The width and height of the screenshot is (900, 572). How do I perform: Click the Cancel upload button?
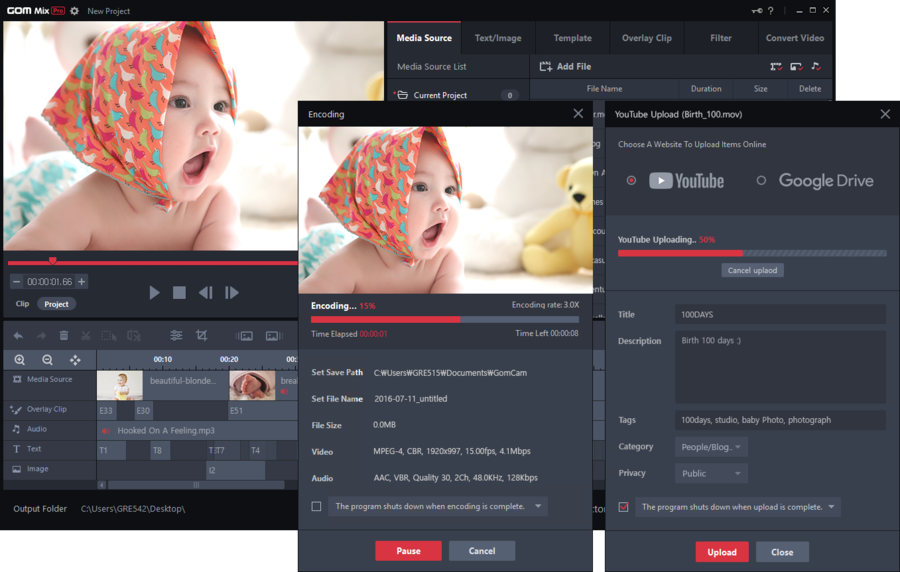[x=752, y=270]
